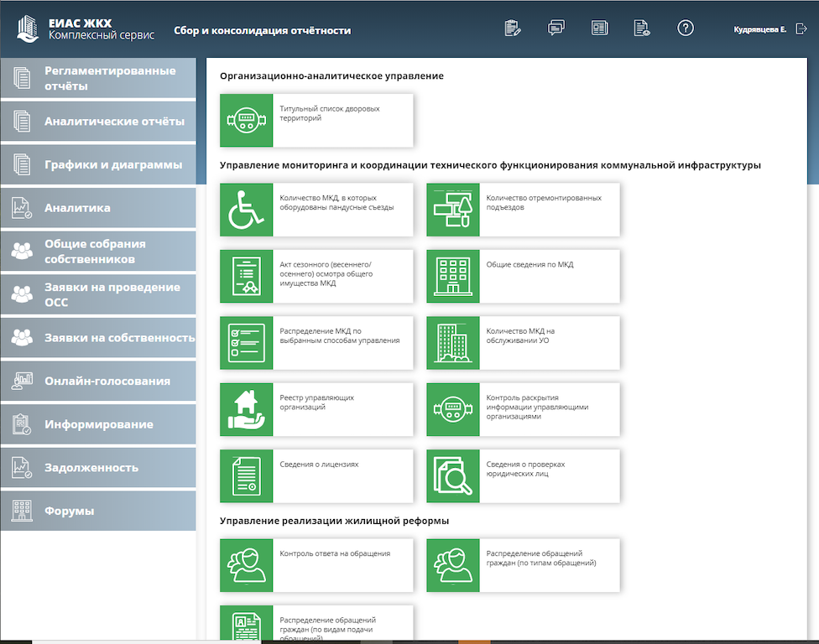
Task: Open help via the question mark icon
Action: 686,28
